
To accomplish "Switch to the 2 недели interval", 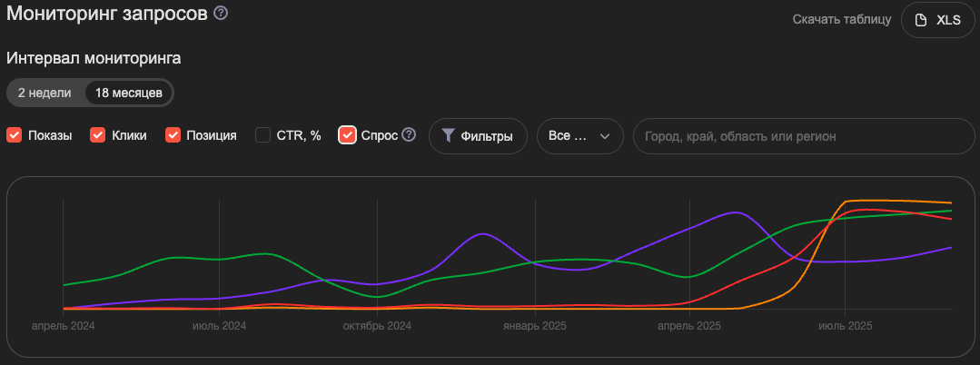I will tap(45, 93).
